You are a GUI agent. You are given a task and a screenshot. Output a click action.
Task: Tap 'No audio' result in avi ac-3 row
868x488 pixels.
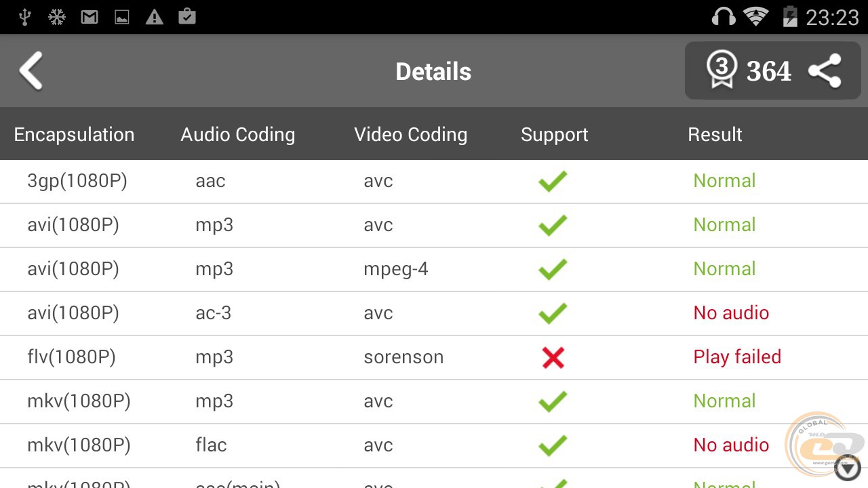pos(731,313)
